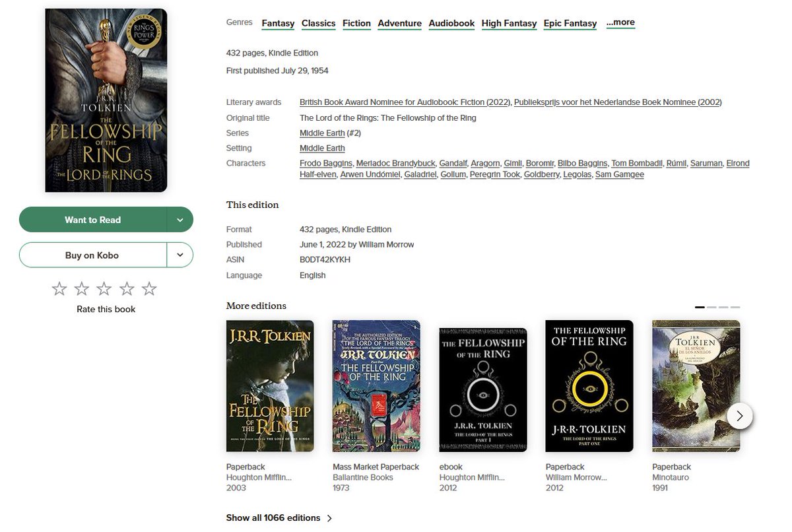Click the Buy on Kobo button
The height and width of the screenshot is (532, 792).
(93, 255)
